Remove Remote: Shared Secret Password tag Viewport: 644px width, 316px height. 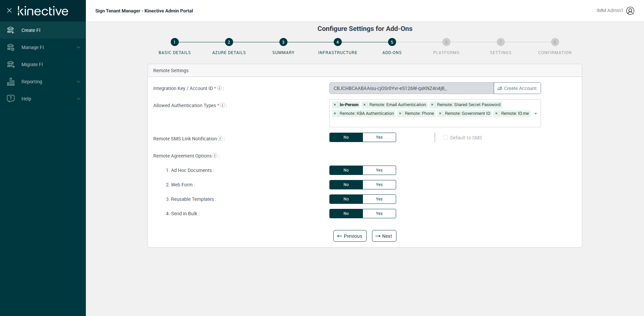pos(432,105)
